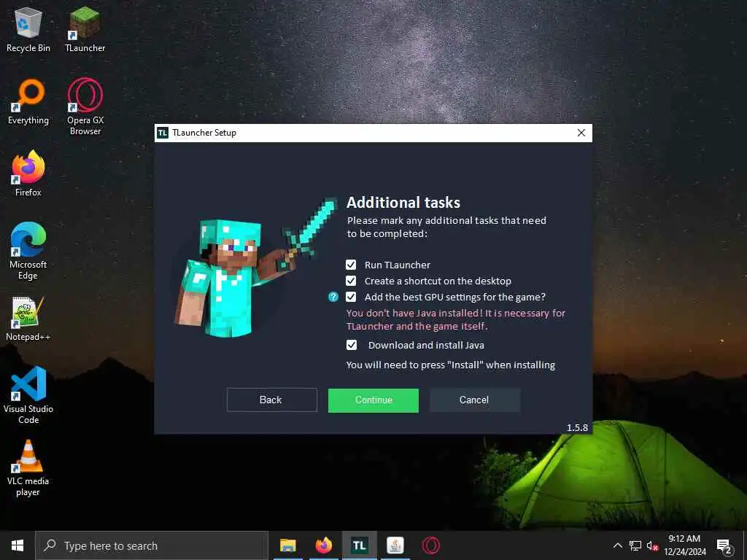Click the 'You don't have Java installed' warning
Image resolution: width=747 pixels, height=560 pixels.
(x=455, y=319)
